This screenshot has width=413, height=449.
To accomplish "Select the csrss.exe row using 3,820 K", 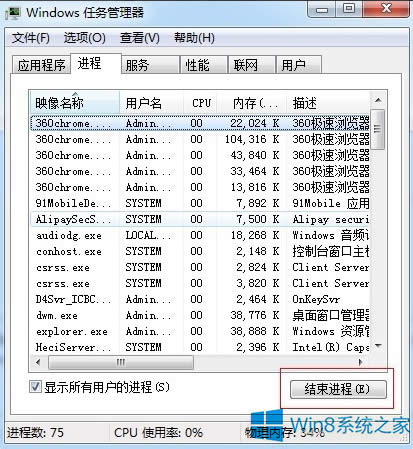I will (200, 283).
